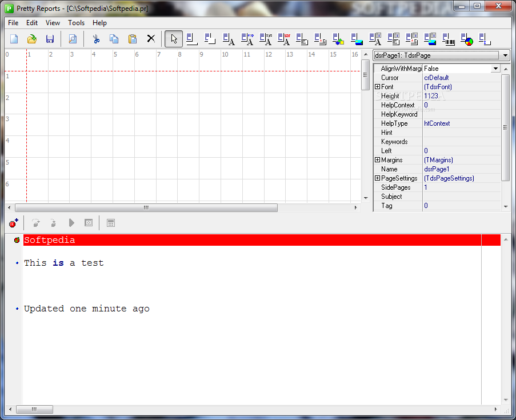
Task: Save the report with floppy icon
Action: [x=50, y=39]
